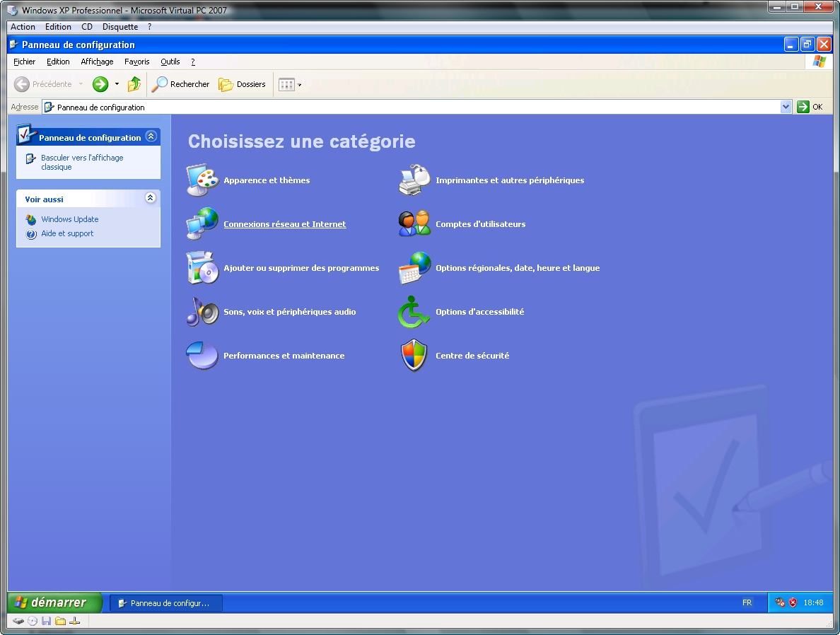Click the Aide et support link
The width and height of the screenshot is (840, 635).
click(x=67, y=233)
